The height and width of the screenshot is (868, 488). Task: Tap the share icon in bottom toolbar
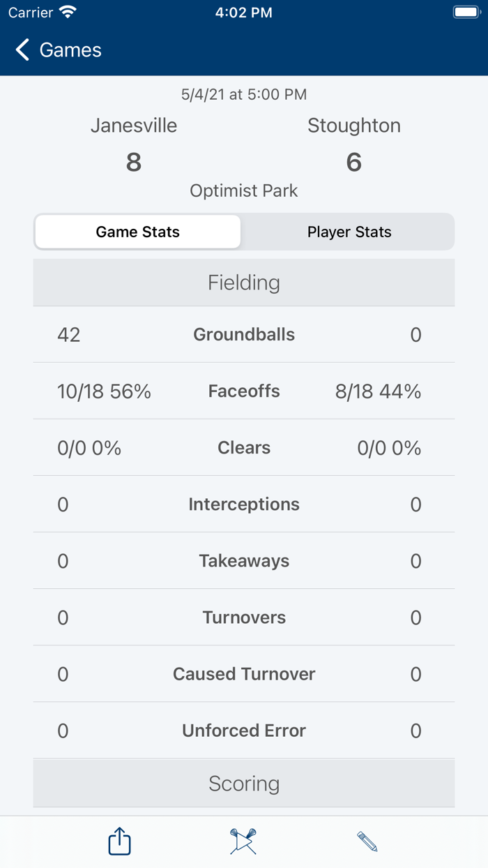[x=119, y=841]
